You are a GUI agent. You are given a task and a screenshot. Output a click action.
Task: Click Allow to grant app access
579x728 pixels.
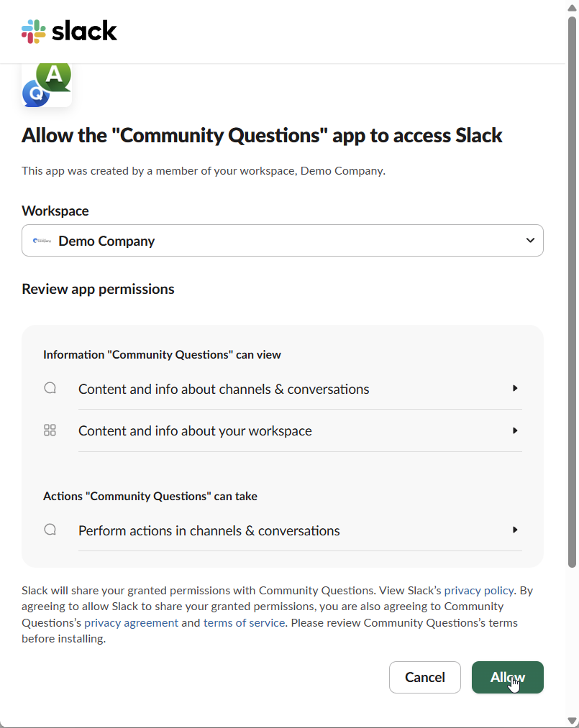pos(507,677)
